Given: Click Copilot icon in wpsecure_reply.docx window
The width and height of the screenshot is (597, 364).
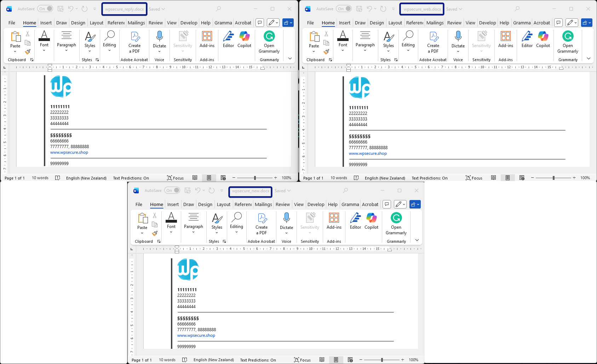Looking at the screenshot, I should [244, 39].
